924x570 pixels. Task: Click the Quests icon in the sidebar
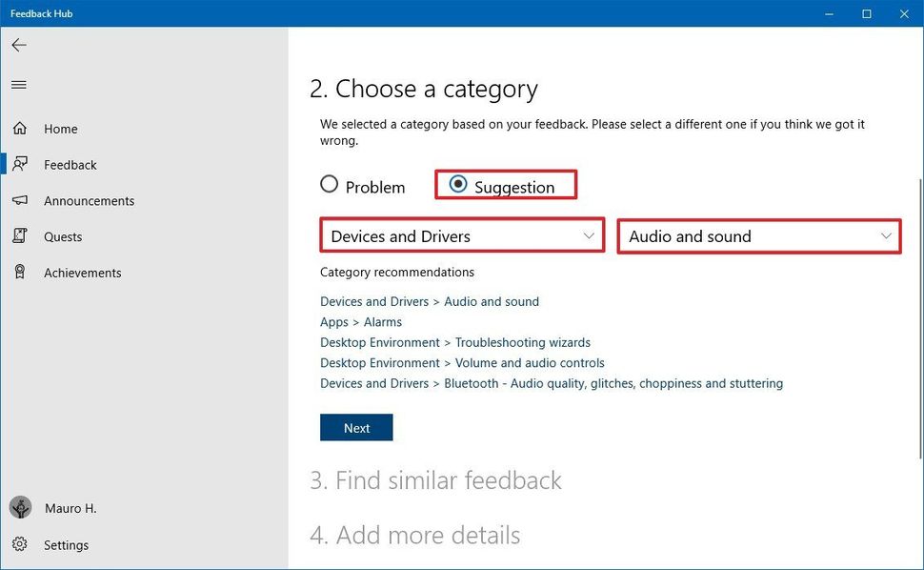click(x=20, y=236)
